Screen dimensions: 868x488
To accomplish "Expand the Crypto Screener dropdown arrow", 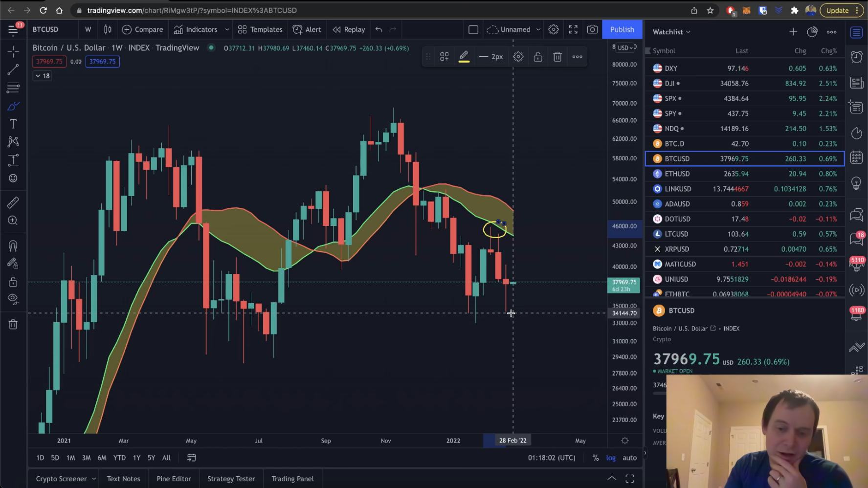I will 93,479.
